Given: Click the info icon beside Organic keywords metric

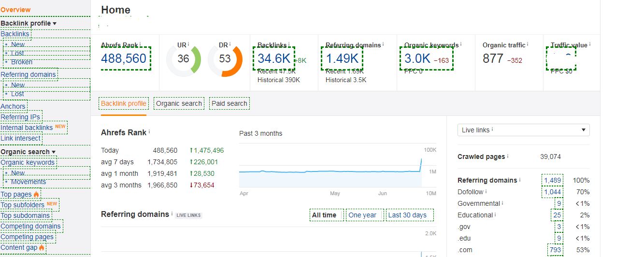Looking at the screenshot, I should coord(460,44).
